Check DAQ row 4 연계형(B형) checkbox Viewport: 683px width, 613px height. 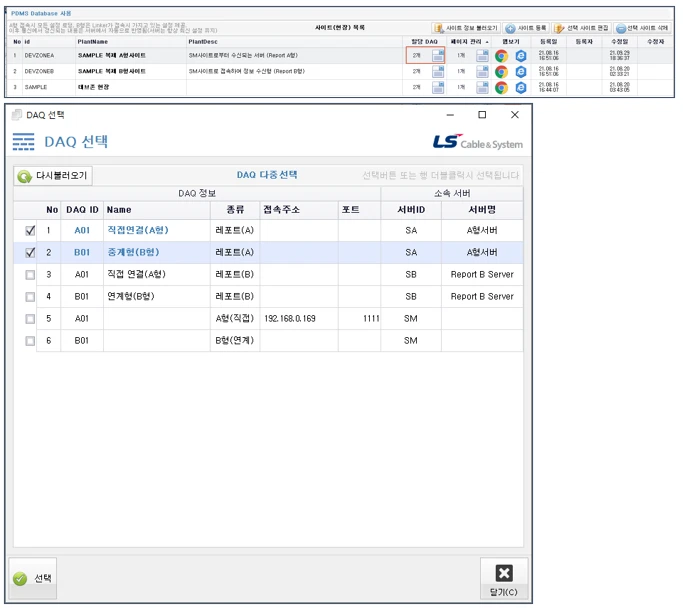pos(30,297)
